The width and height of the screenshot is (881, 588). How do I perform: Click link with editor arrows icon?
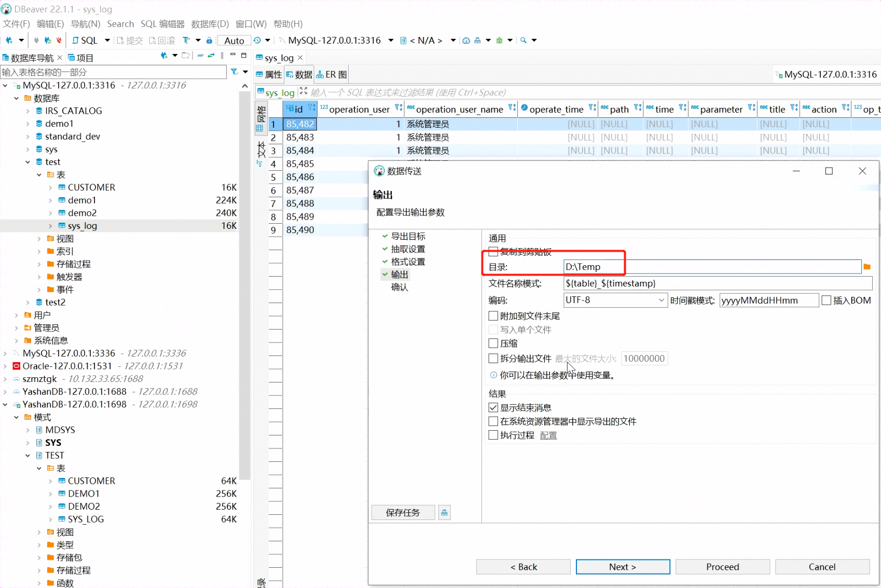tap(211, 56)
